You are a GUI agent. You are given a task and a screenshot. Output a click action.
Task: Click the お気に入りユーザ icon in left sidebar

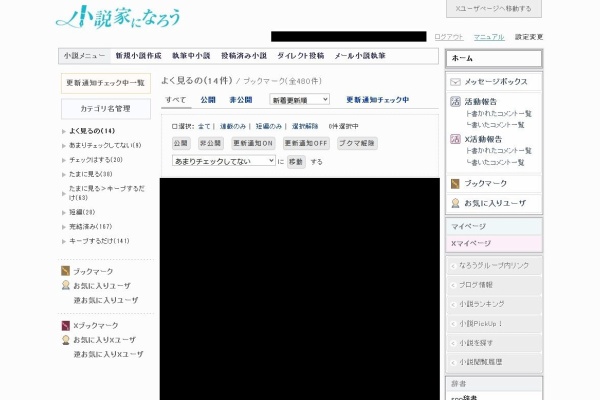click(65, 285)
